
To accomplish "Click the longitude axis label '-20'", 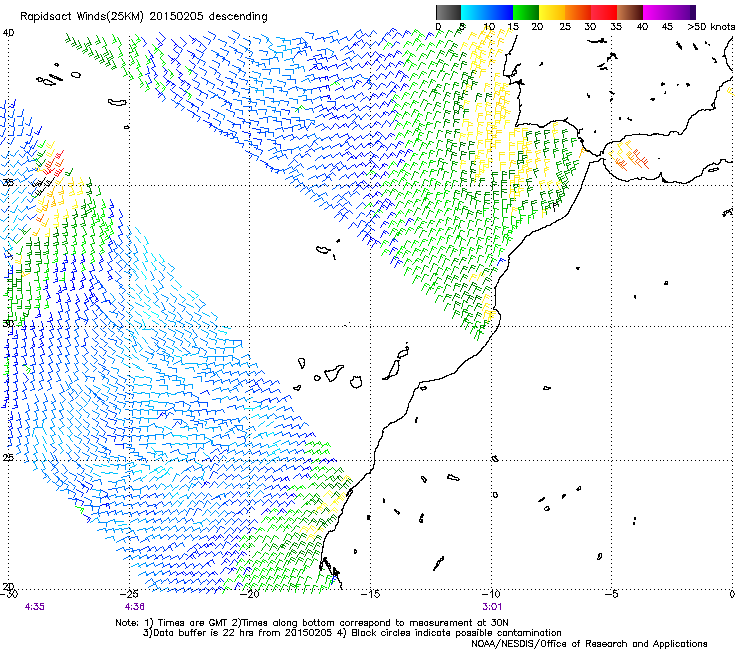I will coord(250,593).
